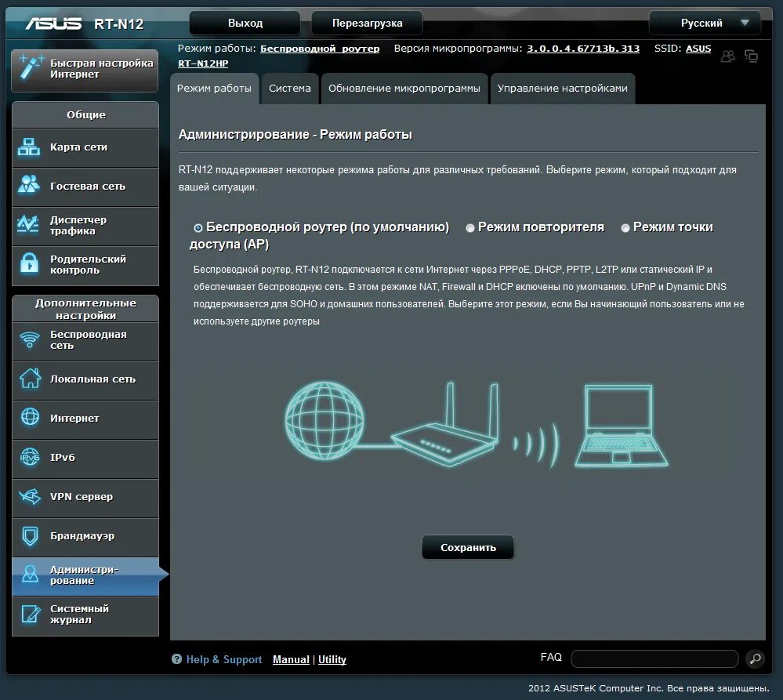The height and width of the screenshot is (700, 783).
Task: Click the router mode illustration diagram
Action: coord(476,424)
